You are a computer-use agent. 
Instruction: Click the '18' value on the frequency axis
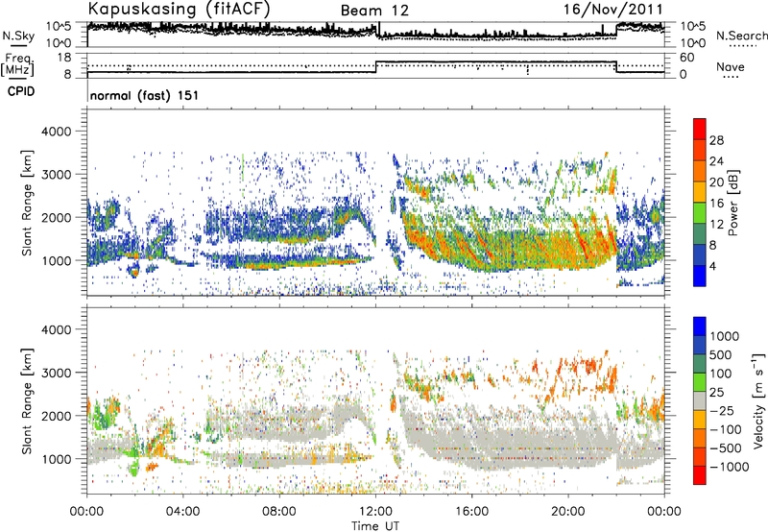click(64, 58)
